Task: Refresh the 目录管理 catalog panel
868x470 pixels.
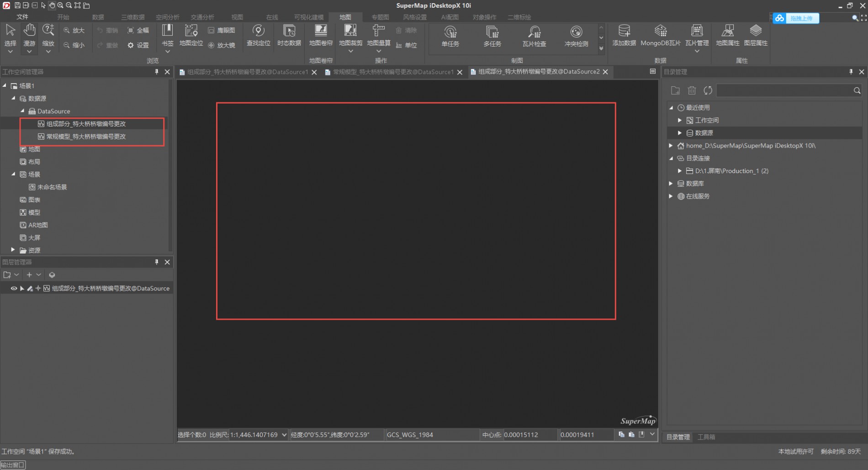Action: tap(708, 90)
